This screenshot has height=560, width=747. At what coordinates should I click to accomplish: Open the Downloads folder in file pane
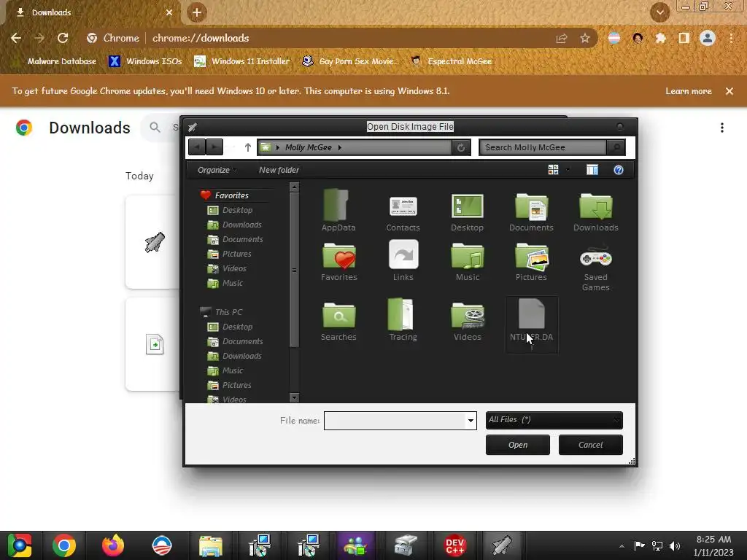[595, 211]
